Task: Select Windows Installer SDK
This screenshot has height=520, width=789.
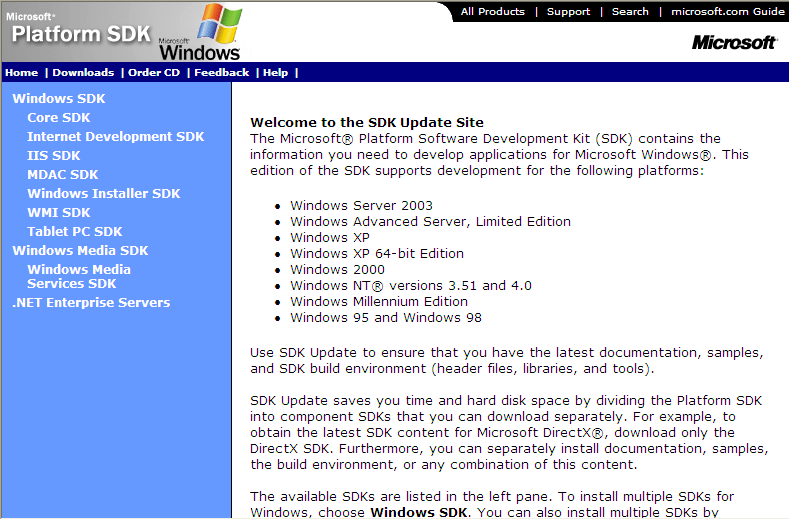Action: point(104,194)
